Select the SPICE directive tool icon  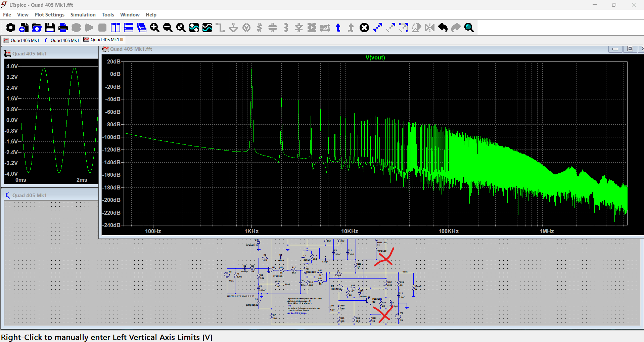pyautogui.click(x=351, y=28)
